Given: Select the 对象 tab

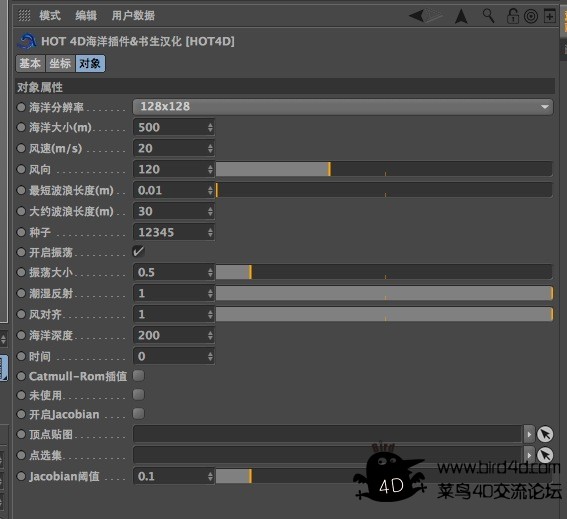Looking at the screenshot, I should (x=90, y=64).
